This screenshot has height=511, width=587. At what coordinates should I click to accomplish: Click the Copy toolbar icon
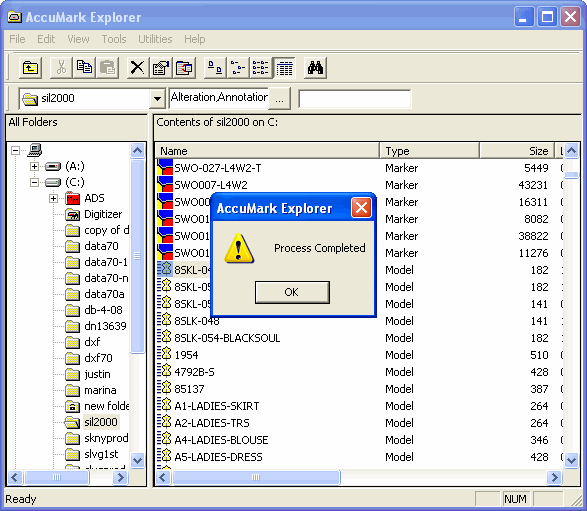(x=84, y=68)
